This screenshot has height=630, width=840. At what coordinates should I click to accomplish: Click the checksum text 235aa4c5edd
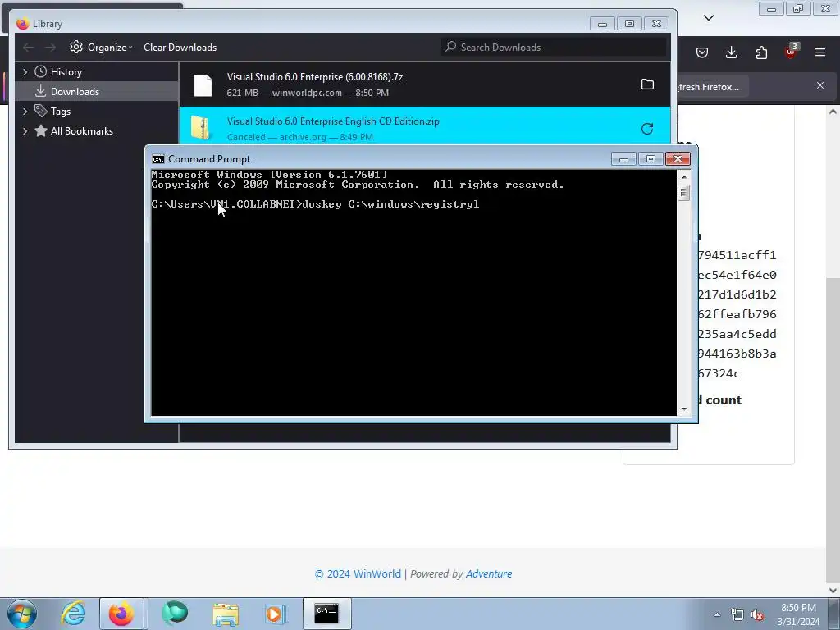[x=737, y=334]
